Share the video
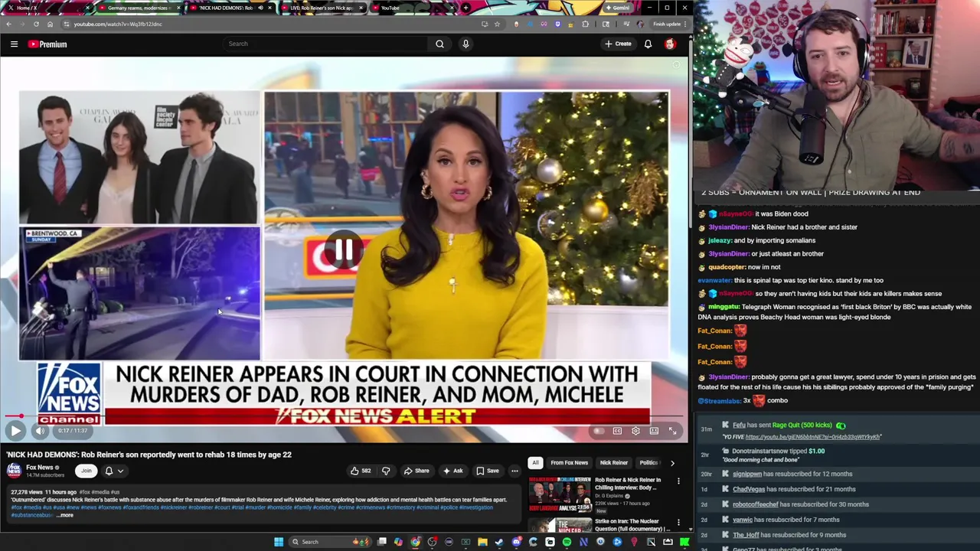 coord(416,471)
